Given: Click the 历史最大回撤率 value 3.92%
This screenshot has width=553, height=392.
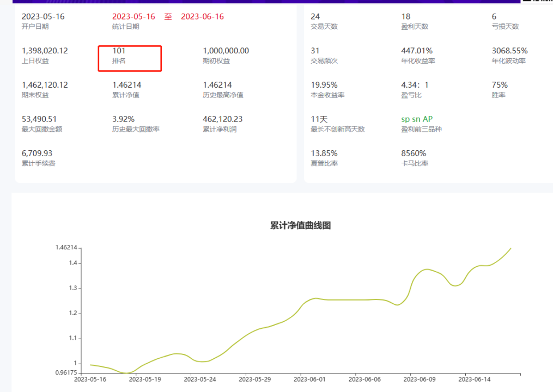Looking at the screenshot, I should click(124, 119).
